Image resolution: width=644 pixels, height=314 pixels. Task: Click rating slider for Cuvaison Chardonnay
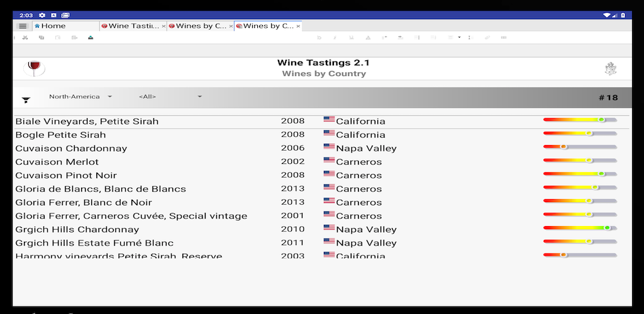pyautogui.click(x=580, y=147)
